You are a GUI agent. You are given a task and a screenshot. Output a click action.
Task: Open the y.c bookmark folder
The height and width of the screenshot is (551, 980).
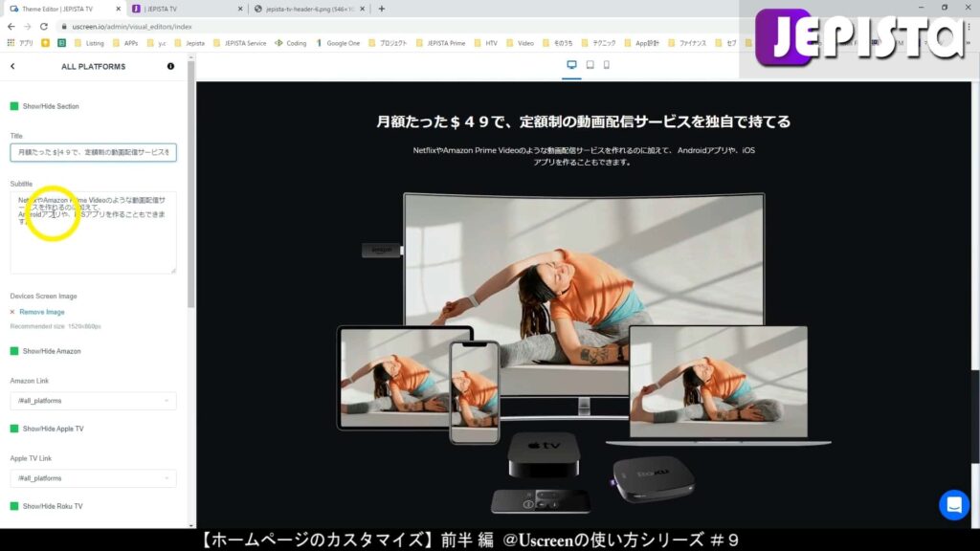pos(156,43)
